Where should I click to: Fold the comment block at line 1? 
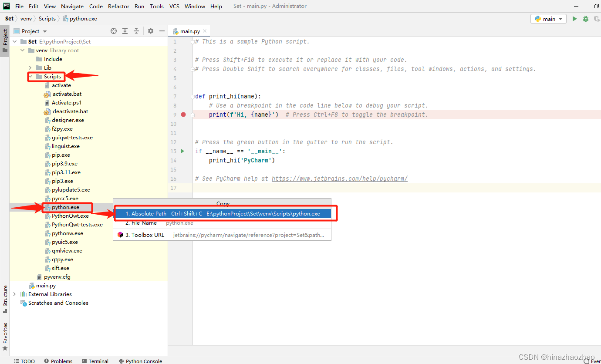[192, 42]
